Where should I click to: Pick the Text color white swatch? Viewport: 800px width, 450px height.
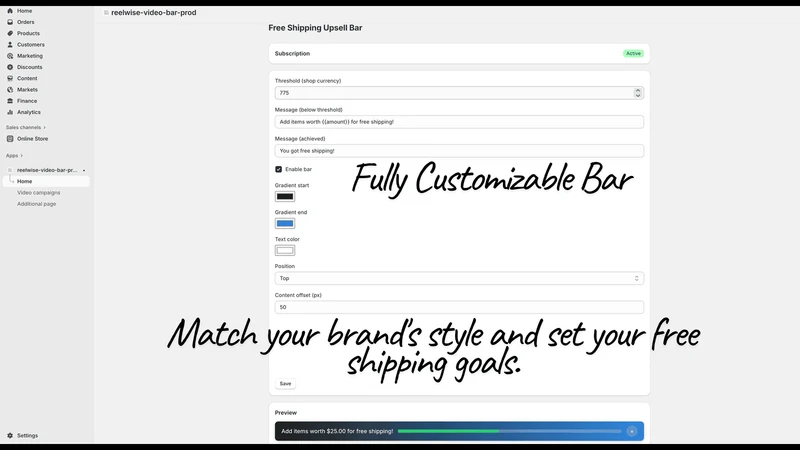point(285,250)
